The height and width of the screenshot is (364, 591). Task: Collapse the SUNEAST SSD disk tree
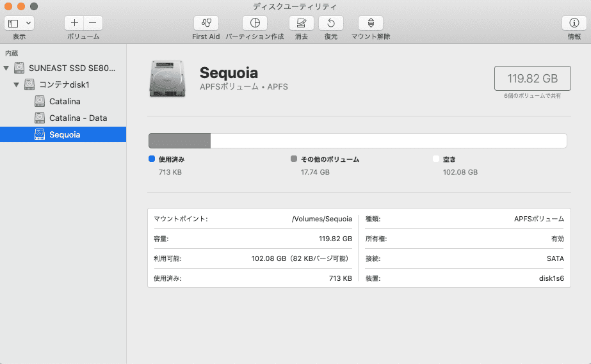[x=6, y=68]
